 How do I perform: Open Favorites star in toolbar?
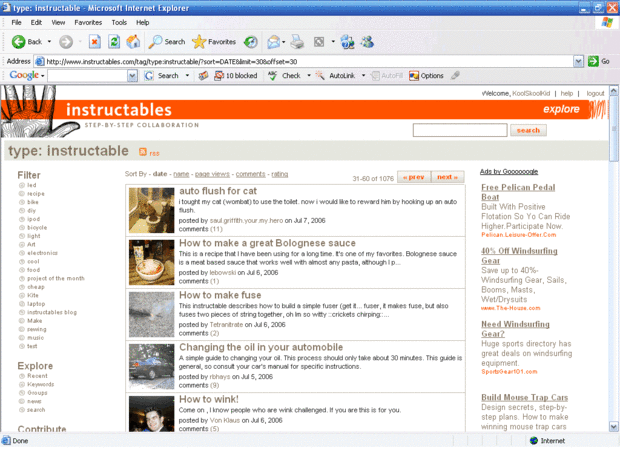coord(214,42)
